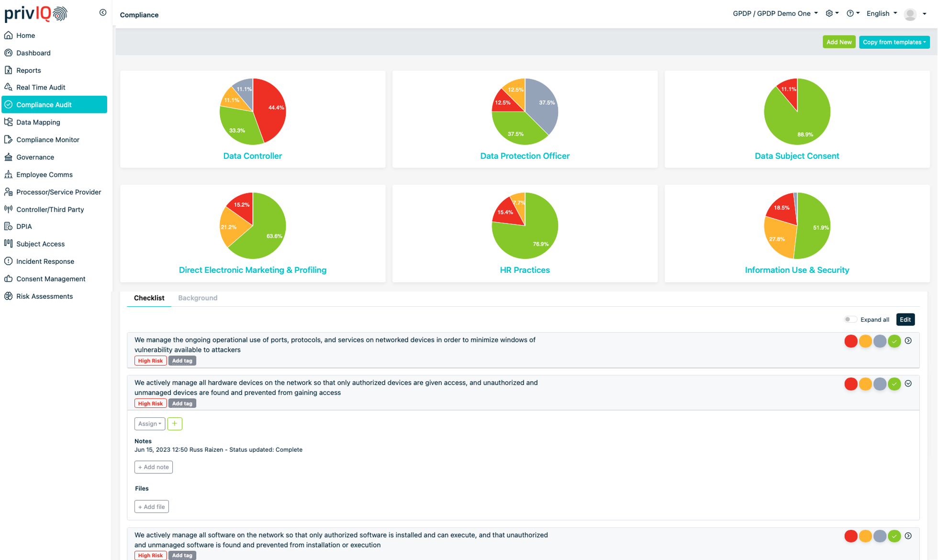The height and width of the screenshot is (560, 938).
Task: Click the user avatar icon
Action: [910, 14]
